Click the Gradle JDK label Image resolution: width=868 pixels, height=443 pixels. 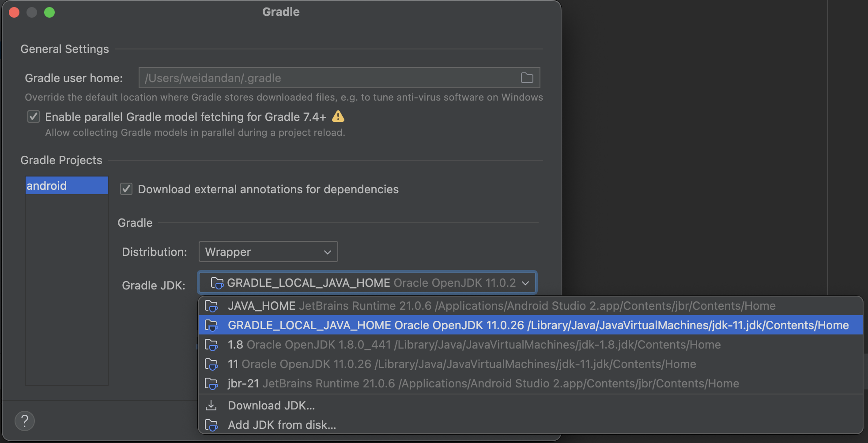154,285
